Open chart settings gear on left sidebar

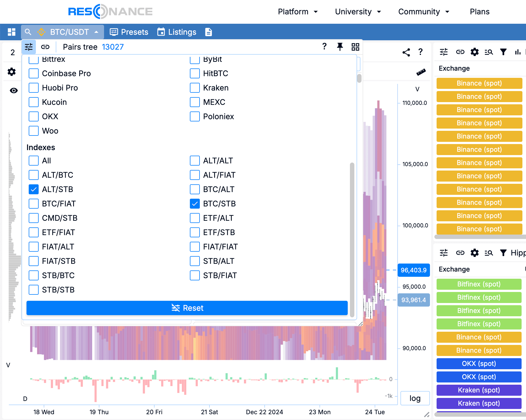[12, 72]
